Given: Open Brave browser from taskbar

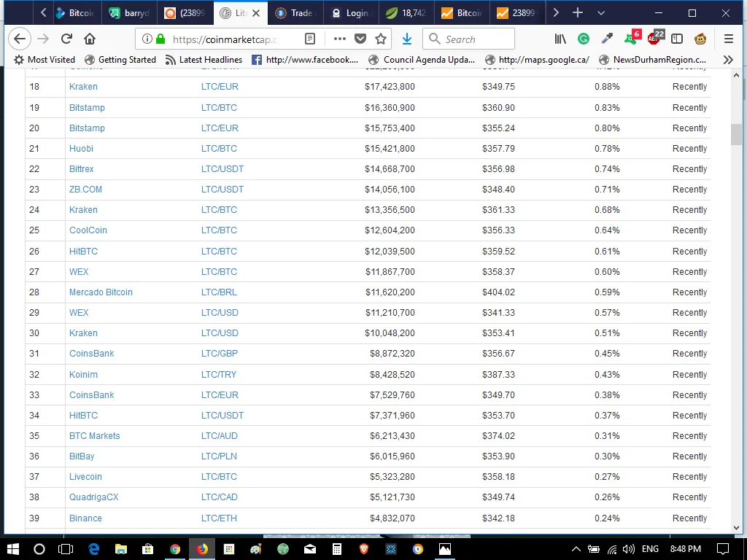Looking at the screenshot, I should click(364, 549).
